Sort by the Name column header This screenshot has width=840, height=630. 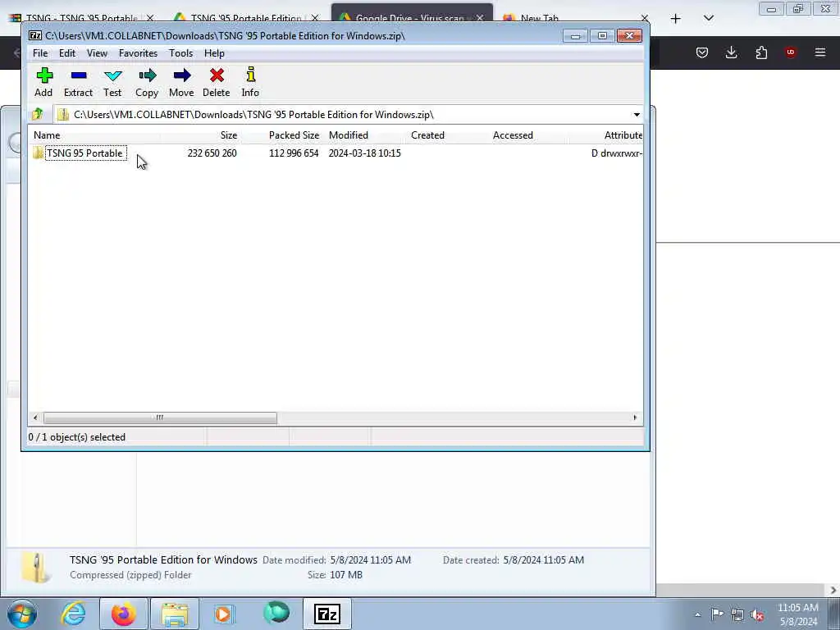(94, 135)
